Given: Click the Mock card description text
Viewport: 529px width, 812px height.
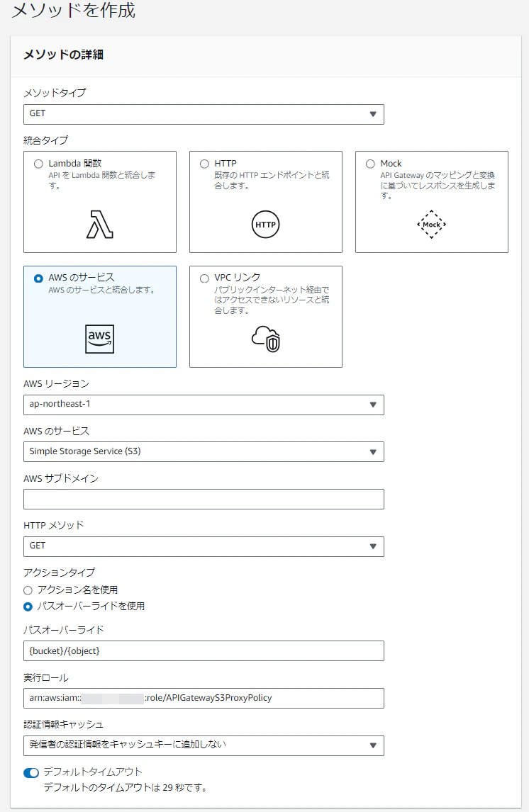Looking at the screenshot, I should (438, 186).
